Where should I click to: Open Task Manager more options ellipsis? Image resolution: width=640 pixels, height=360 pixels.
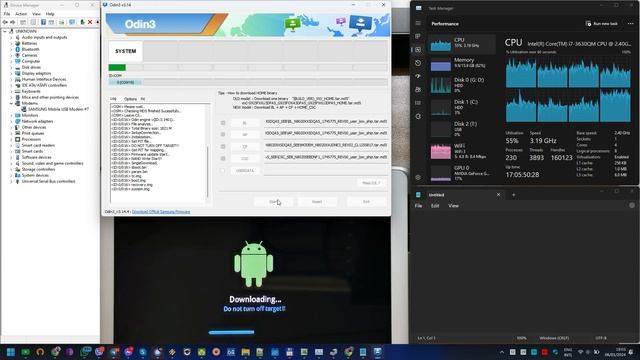[631, 24]
